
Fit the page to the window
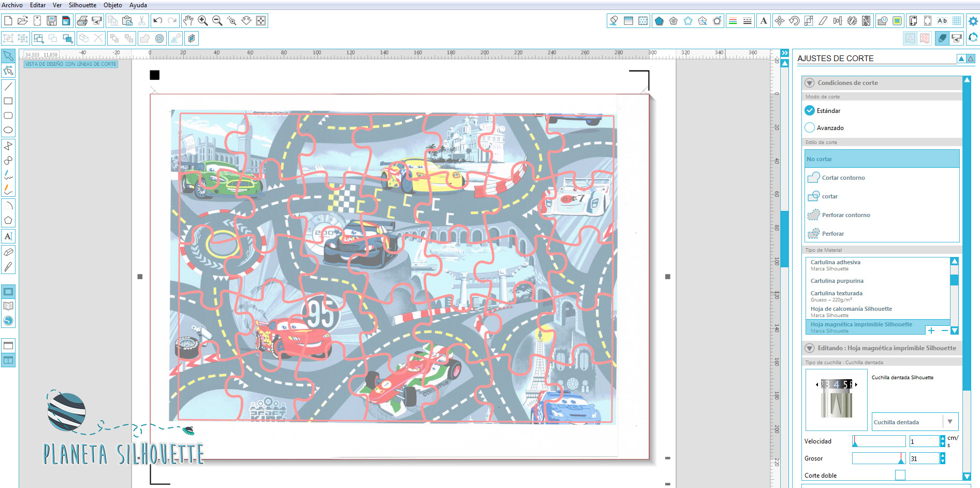coord(261,21)
